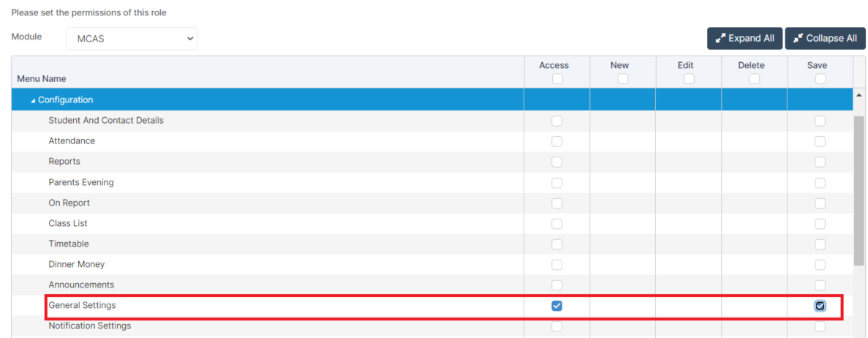Enable Access for On Report
This screenshot has width=868, height=338.
pyautogui.click(x=557, y=203)
